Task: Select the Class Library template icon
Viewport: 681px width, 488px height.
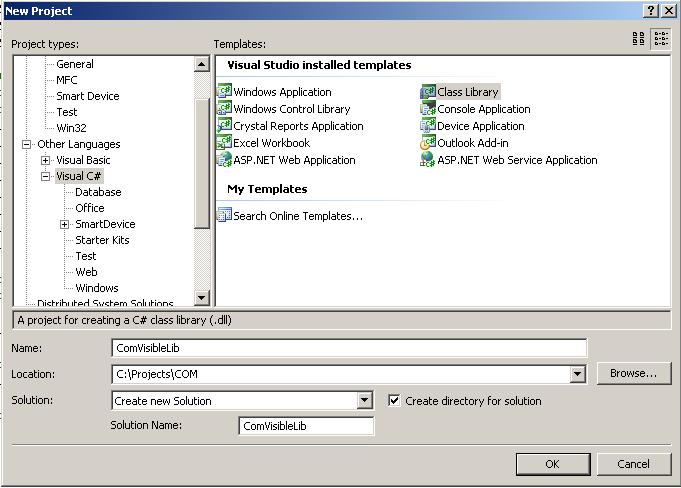Action: tap(428, 91)
